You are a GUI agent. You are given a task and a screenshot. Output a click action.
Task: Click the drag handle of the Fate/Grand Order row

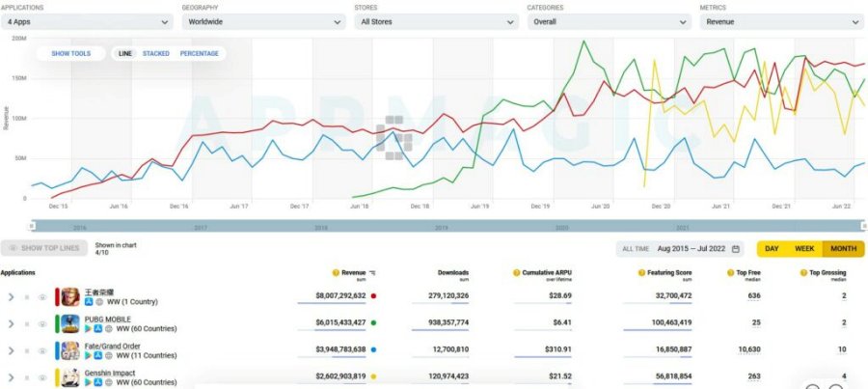point(27,350)
